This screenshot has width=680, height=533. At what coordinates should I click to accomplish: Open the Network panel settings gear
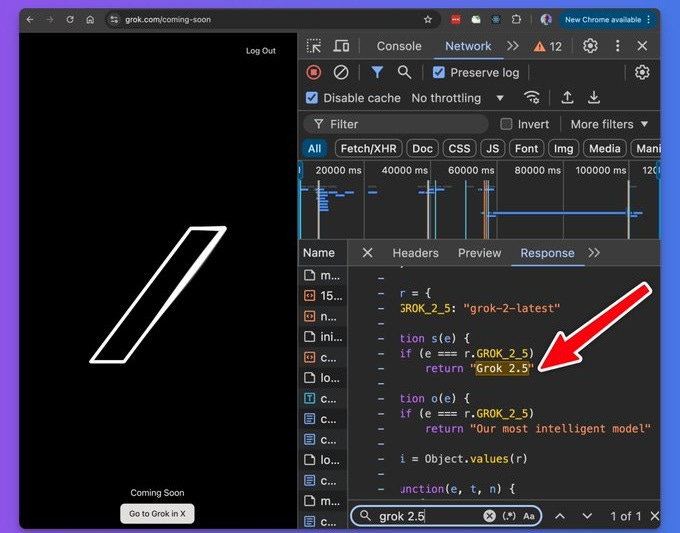click(x=642, y=72)
